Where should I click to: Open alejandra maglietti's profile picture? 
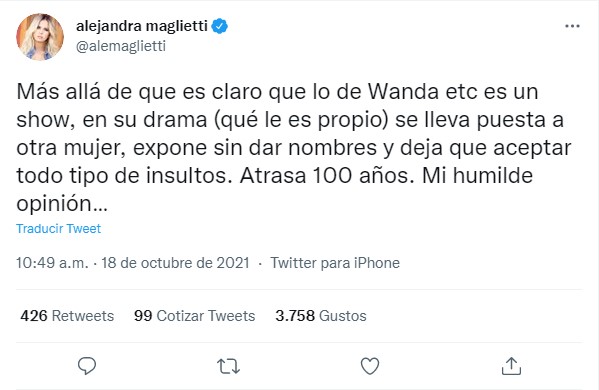pyautogui.click(x=40, y=37)
